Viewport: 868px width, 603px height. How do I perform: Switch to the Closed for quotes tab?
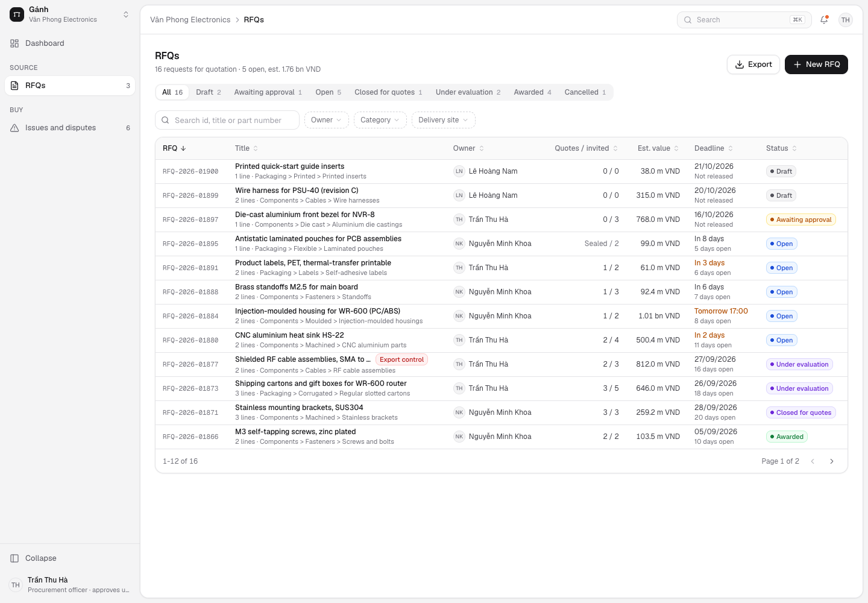(388, 92)
